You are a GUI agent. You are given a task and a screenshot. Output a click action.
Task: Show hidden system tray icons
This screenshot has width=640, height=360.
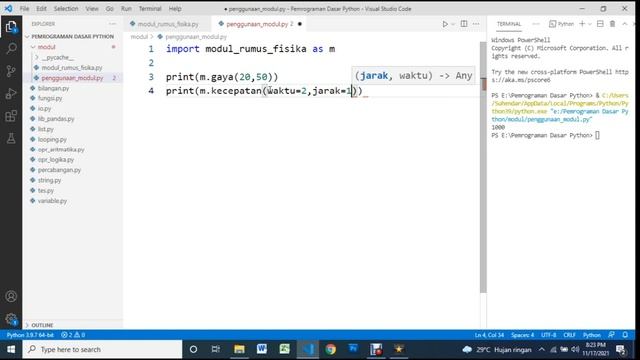point(541,349)
